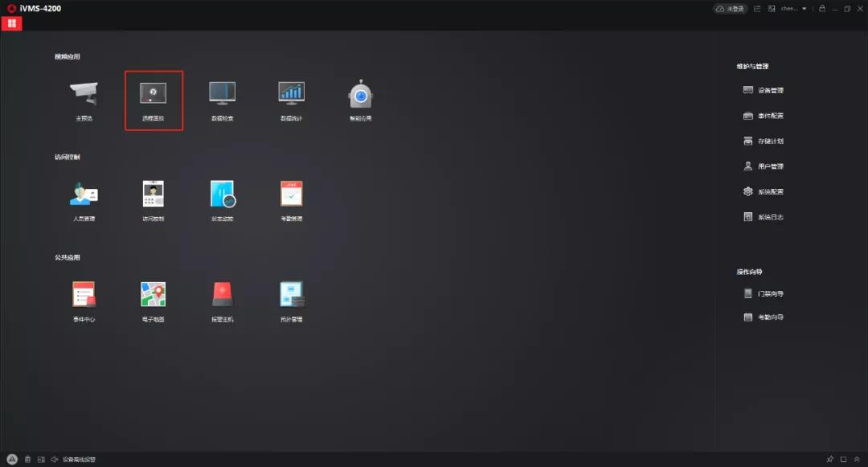
Task: Click the lock icon in title bar
Action: point(821,9)
